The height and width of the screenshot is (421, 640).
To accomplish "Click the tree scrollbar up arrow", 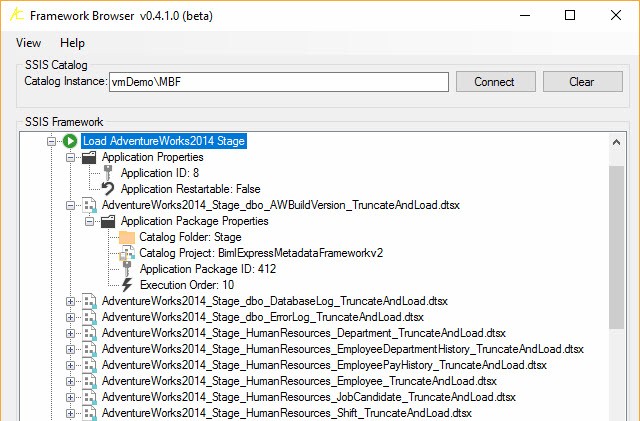I will click(616, 142).
